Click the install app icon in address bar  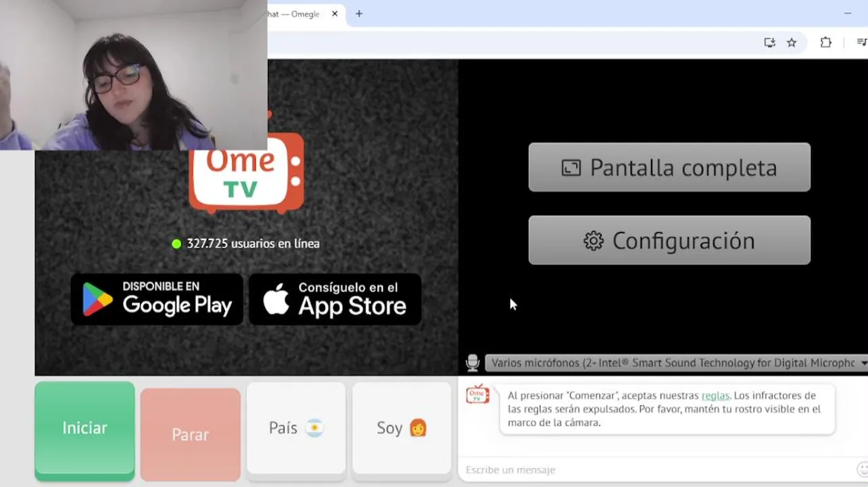769,43
